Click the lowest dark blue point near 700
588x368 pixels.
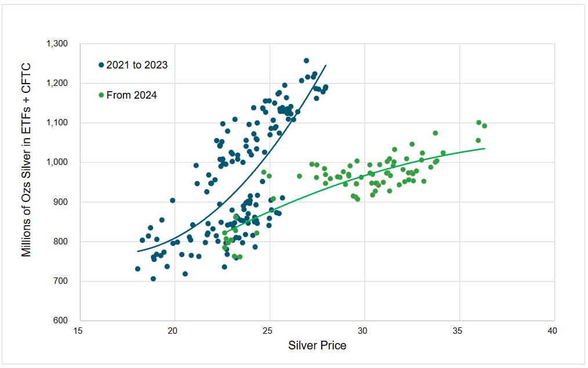point(153,279)
